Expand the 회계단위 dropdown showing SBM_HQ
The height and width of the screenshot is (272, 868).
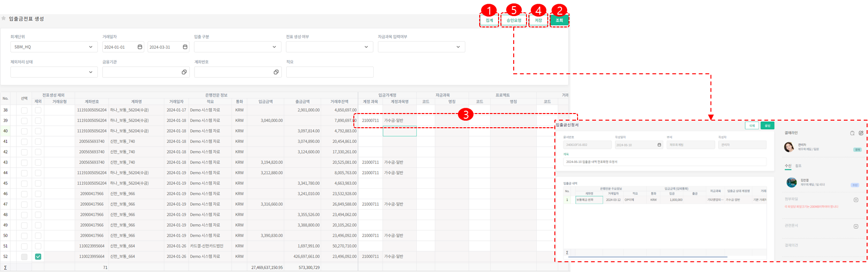pyautogui.click(x=54, y=47)
